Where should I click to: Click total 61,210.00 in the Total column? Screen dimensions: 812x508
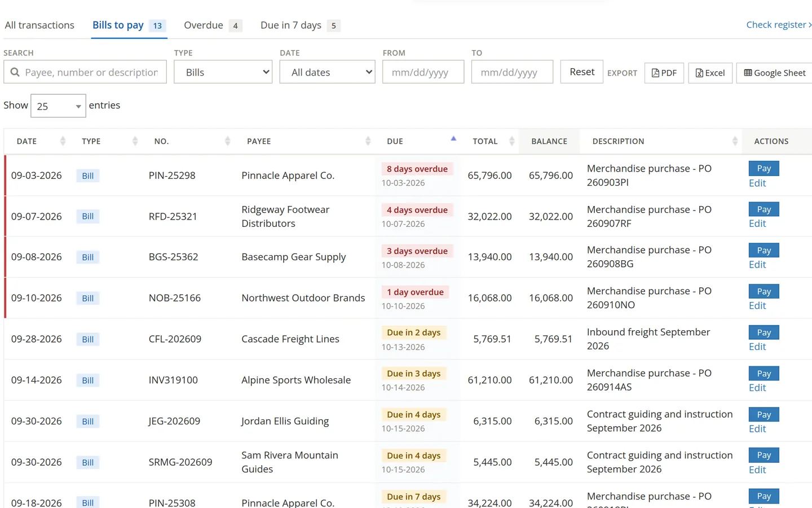(489, 380)
